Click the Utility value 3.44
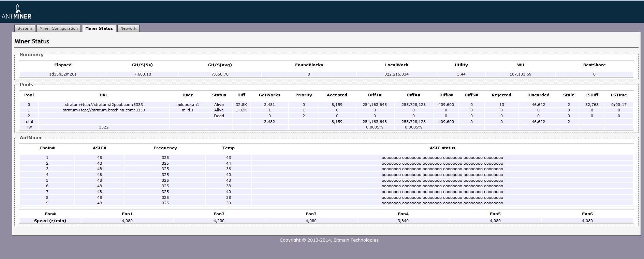The height and width of the screenshot is (259, 644). pos(461,74)
